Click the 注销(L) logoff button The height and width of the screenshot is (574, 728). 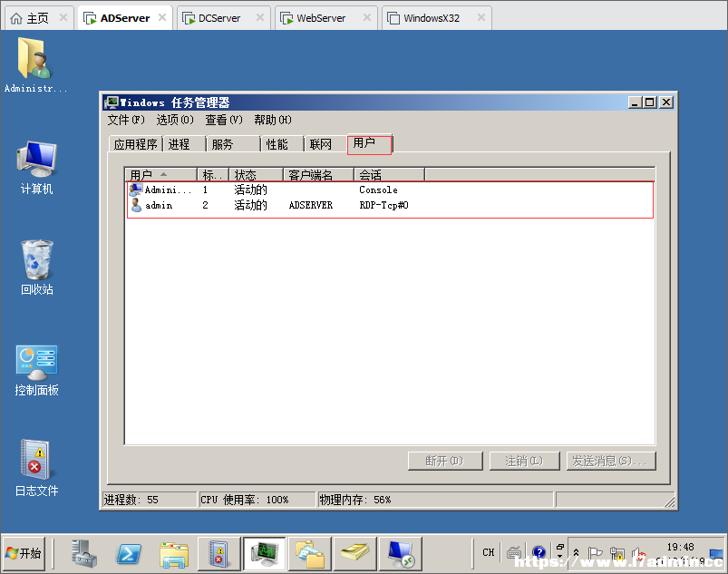point(524,461)
